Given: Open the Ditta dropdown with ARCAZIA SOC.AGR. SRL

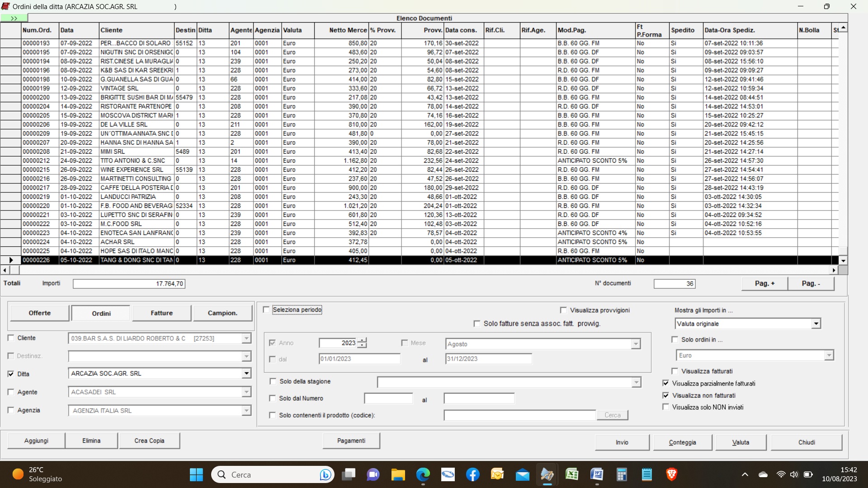Looking at the screenshot, I should click(246, 374).
